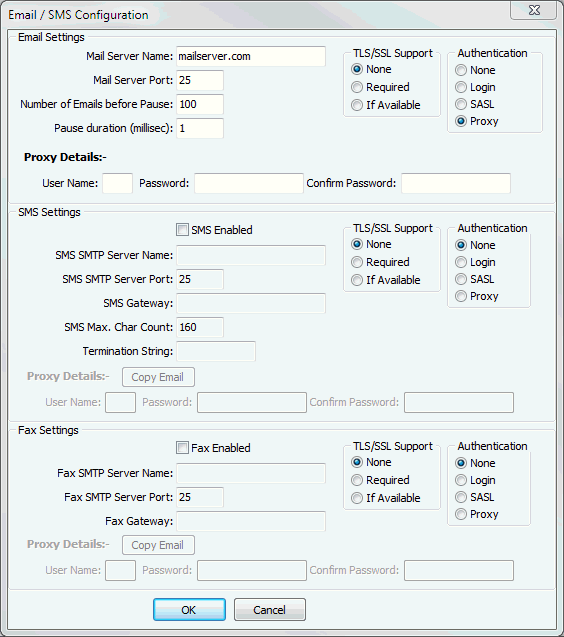Select Email Authentication None radio
The width and height of the screenshot is (564, 637).
pyautogui.click(x=461, y=70)
